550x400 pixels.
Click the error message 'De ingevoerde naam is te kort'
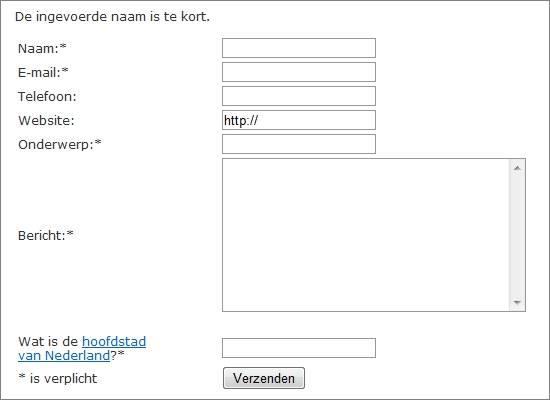[x=112, y=17]
